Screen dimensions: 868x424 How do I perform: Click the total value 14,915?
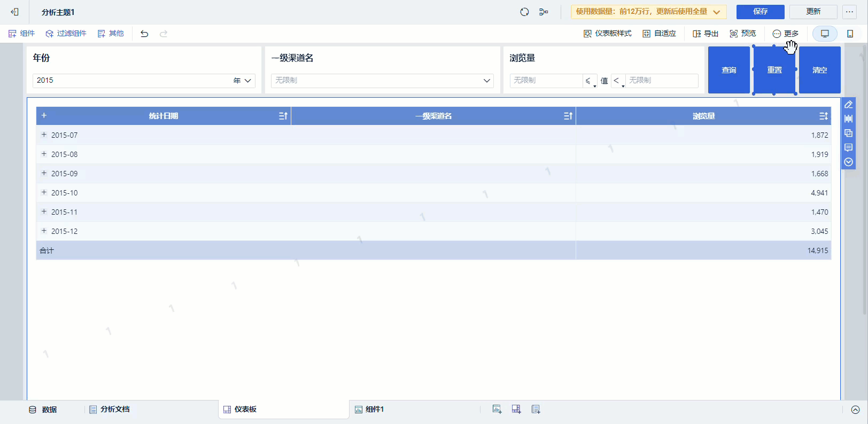(818, 250)
